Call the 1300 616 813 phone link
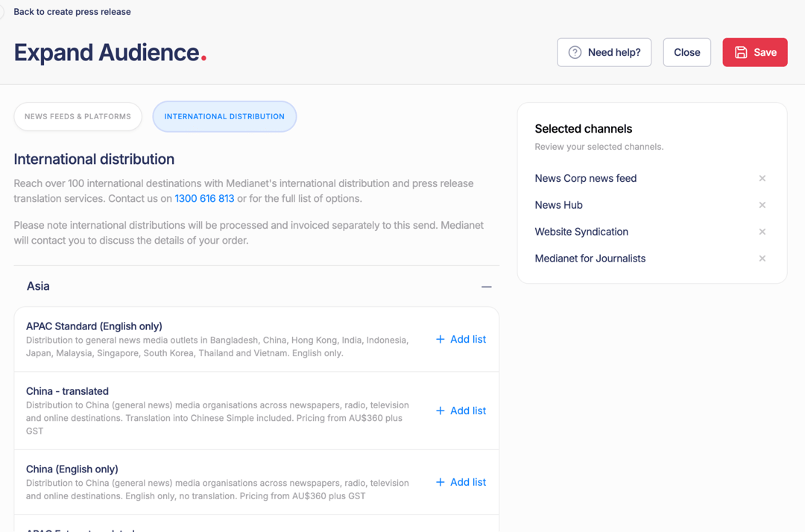Image resolution: width=805 pixels, height=532 pixels. coord(204,198)
